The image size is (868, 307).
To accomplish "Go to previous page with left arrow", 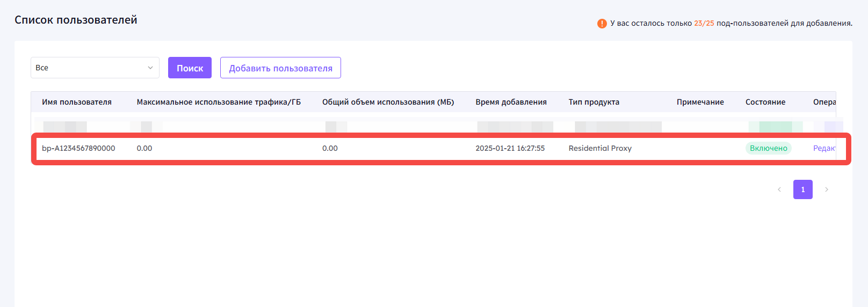I will tap(779, 189).
